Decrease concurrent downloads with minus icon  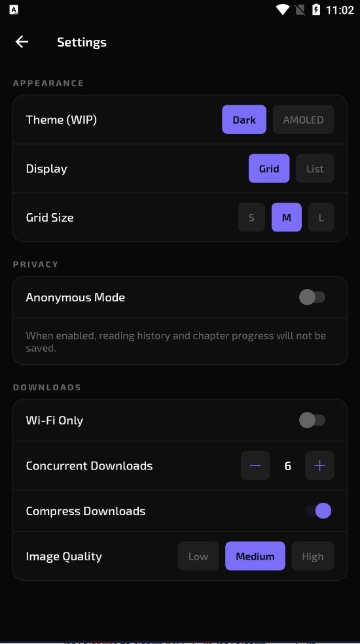pos(255,466)
